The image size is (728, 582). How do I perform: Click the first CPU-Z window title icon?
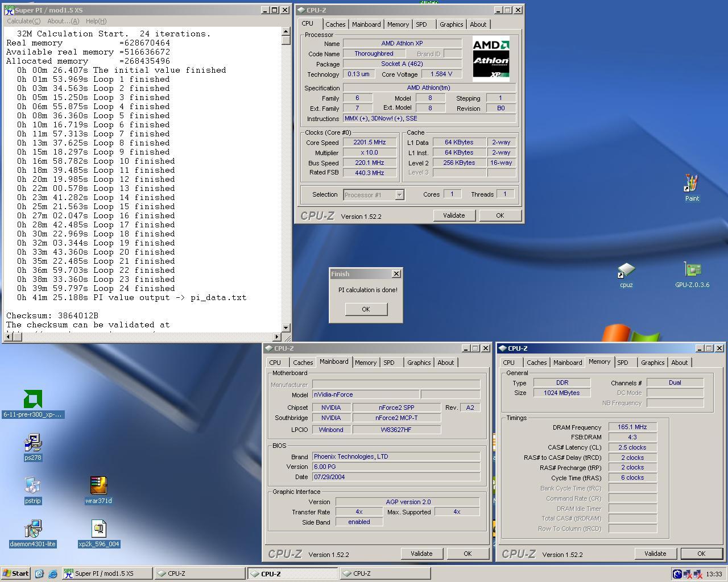301,10
